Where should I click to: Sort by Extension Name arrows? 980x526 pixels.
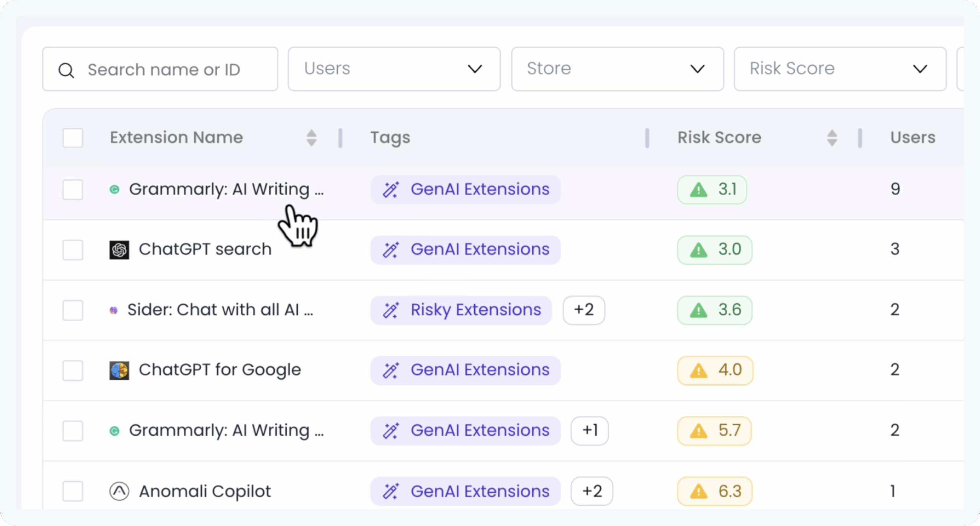tap(312, 138)
